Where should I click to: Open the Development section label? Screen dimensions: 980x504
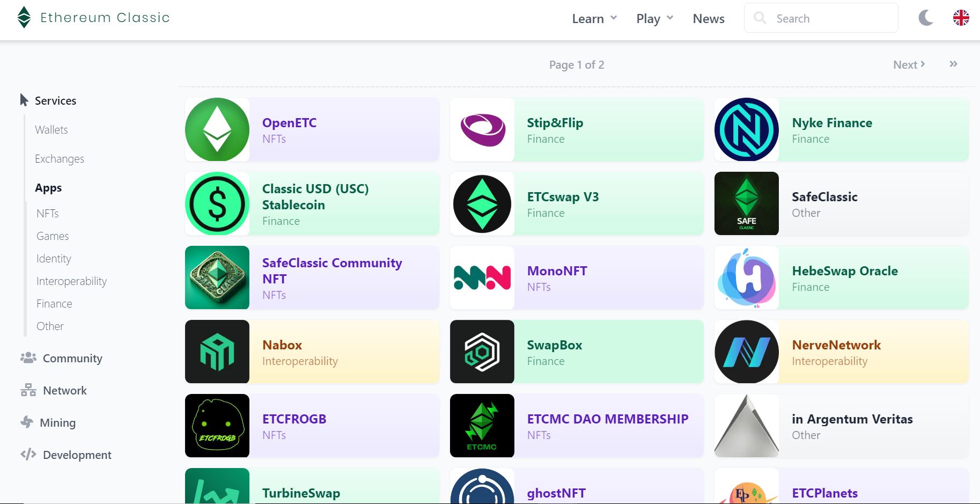click(x=77, y=455)
